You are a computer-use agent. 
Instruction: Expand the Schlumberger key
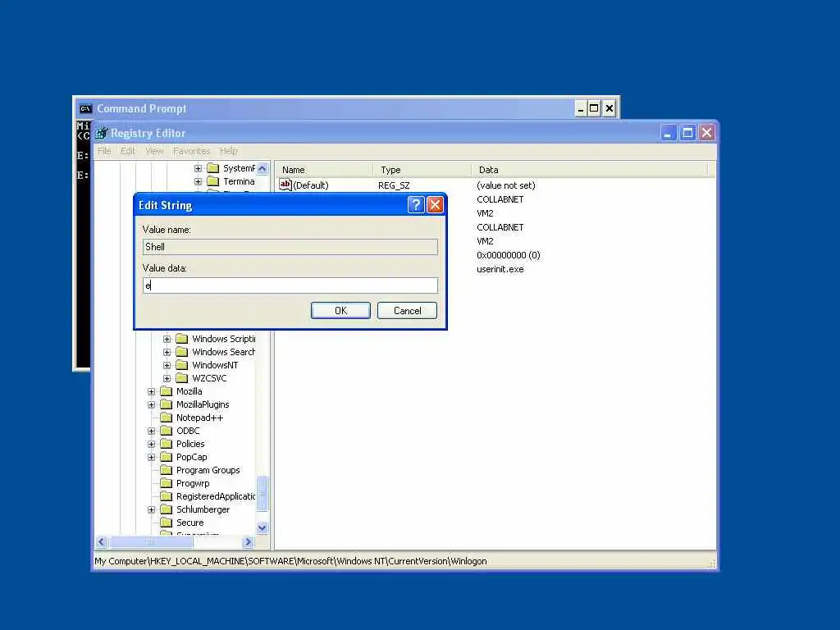pos(151,509)
